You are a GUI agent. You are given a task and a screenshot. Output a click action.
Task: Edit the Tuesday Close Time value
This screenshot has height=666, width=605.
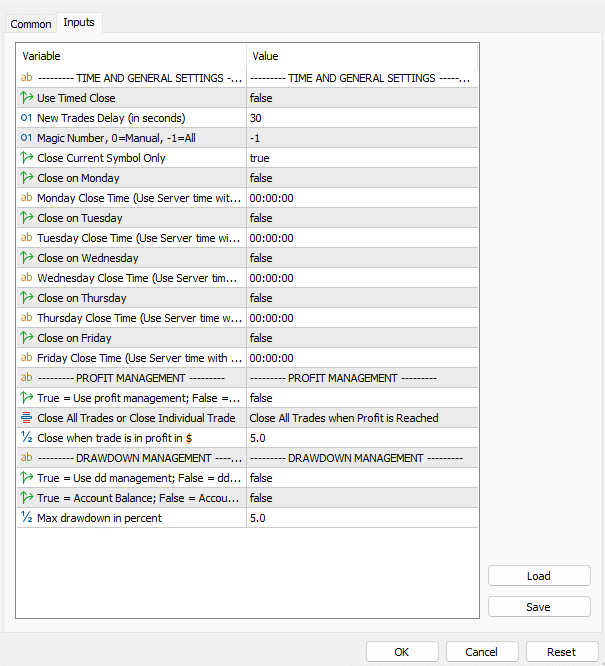tap(362, 238)
